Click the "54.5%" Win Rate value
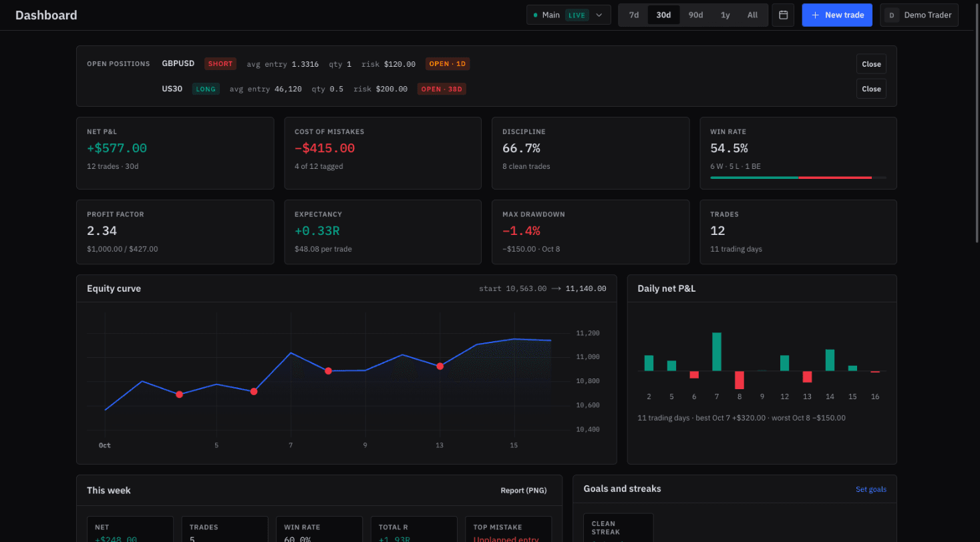This screenshot has width=980, height=542. pos(729,148)
